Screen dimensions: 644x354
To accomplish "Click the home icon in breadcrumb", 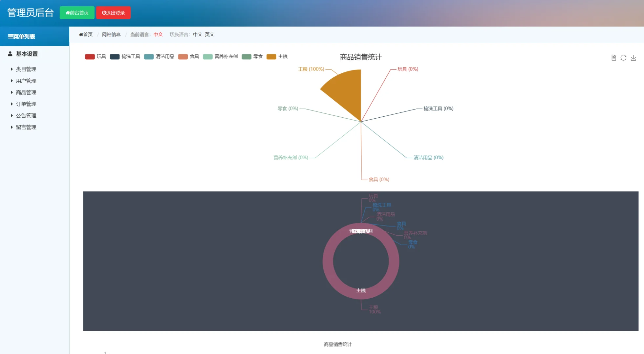I will pos(81,34).
